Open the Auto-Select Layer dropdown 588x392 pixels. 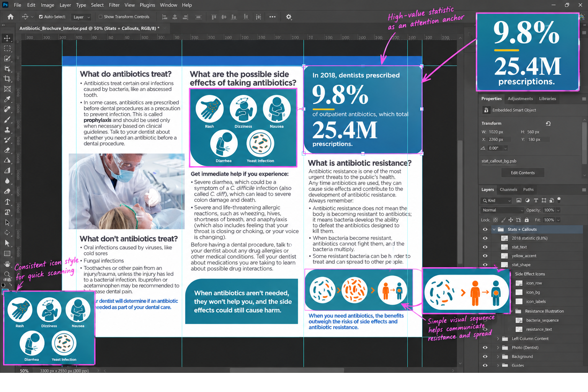tap(82, 17)
